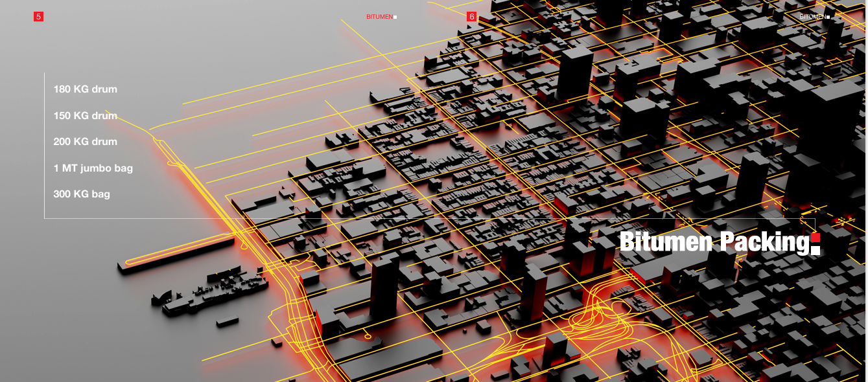Click the small square after red BITUMEN header

[x=395, y=17]
